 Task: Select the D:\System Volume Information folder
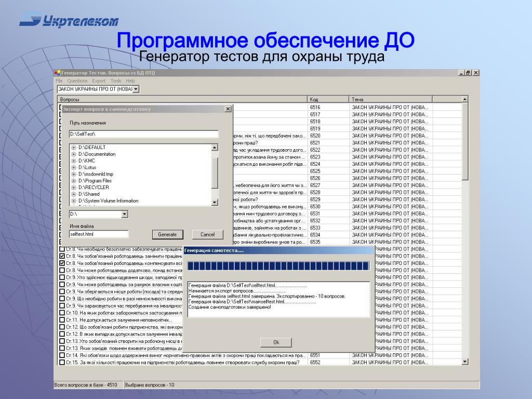[x=108, y=201]
